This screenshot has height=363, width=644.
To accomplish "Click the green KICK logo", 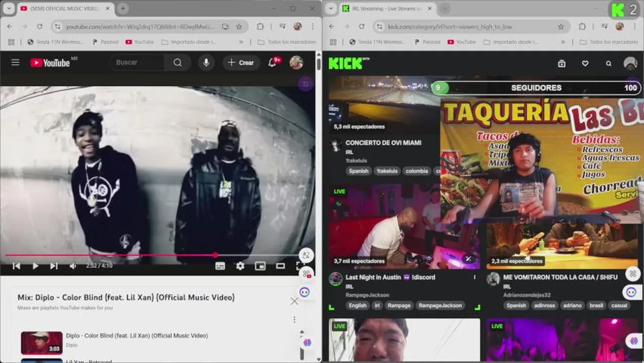I will click(345, 63).
